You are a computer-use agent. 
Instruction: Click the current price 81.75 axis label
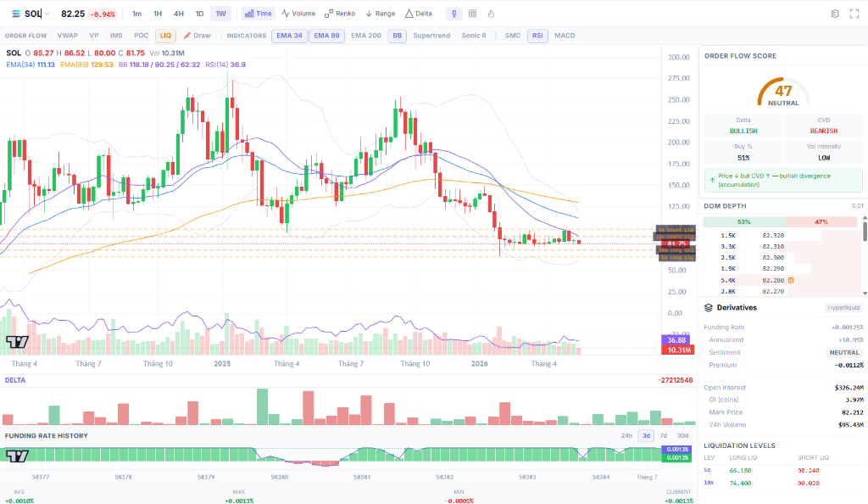click(676, 244)
